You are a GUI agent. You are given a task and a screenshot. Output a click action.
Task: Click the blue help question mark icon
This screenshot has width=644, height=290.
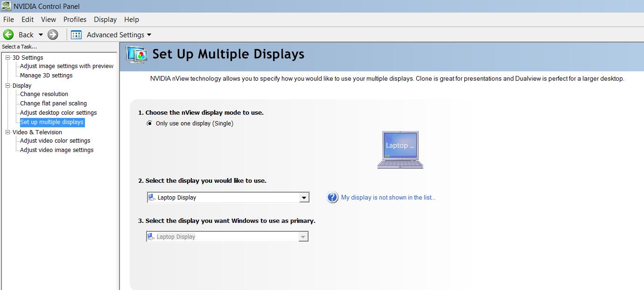pos(332,197)
